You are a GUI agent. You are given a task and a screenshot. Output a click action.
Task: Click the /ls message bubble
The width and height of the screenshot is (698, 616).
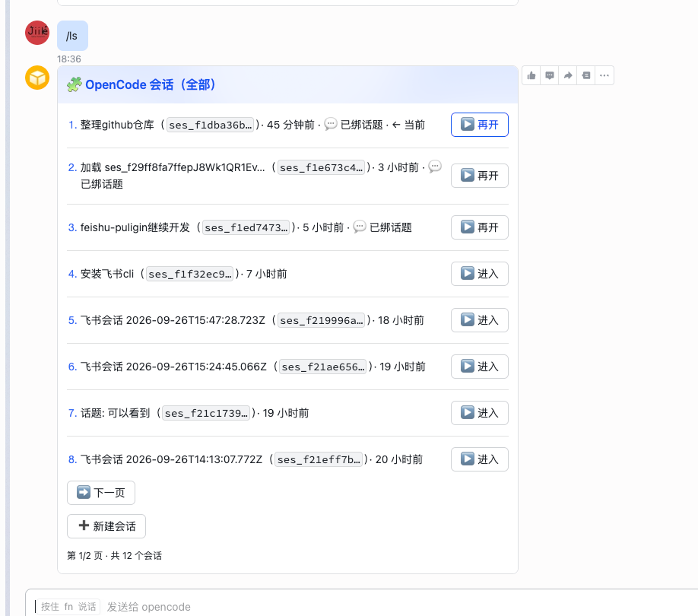coord(72,36)
